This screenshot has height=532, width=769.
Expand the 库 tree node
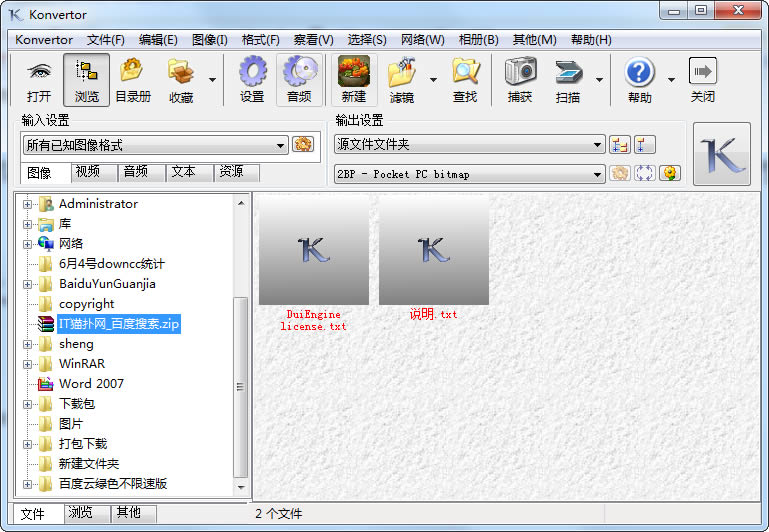[27, 224]
